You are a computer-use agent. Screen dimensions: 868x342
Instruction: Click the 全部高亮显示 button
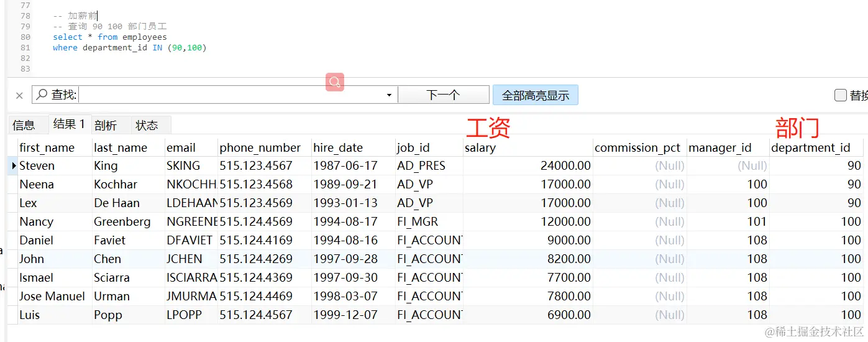coord(535,95)
